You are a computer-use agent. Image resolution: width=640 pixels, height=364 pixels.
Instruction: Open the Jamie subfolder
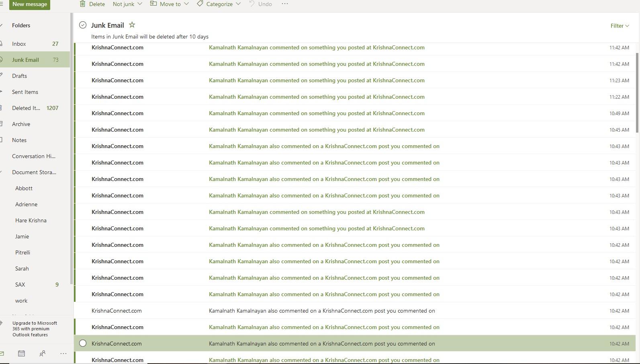pyautogui.click(x=35, y=236)
